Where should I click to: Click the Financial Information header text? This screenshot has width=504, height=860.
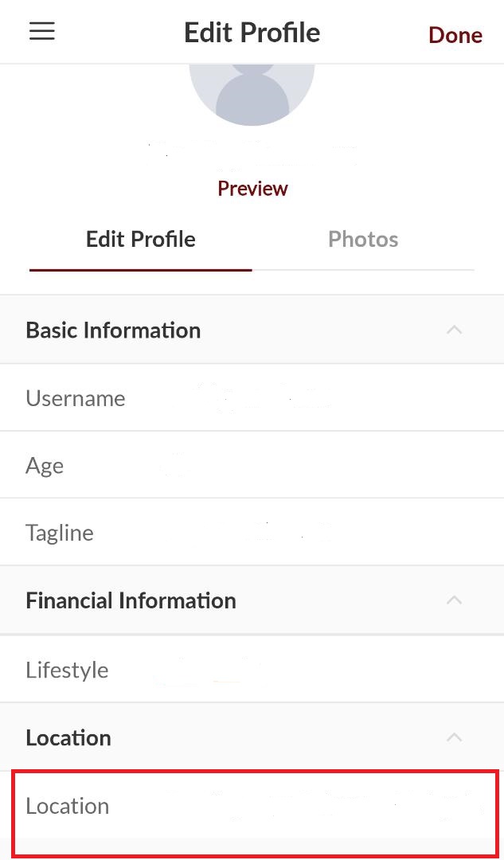click(x=131, y=600)
